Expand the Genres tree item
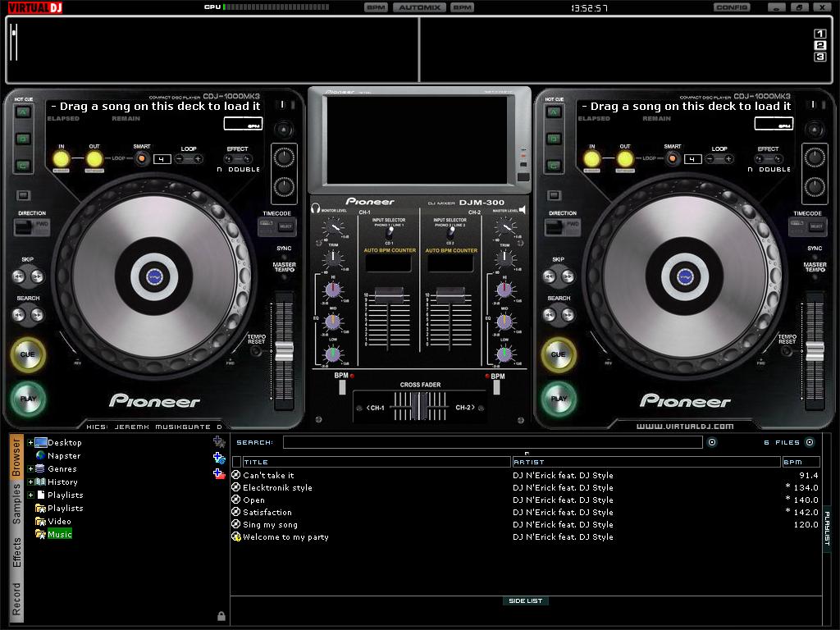The image size is (840, 630). 30,468
